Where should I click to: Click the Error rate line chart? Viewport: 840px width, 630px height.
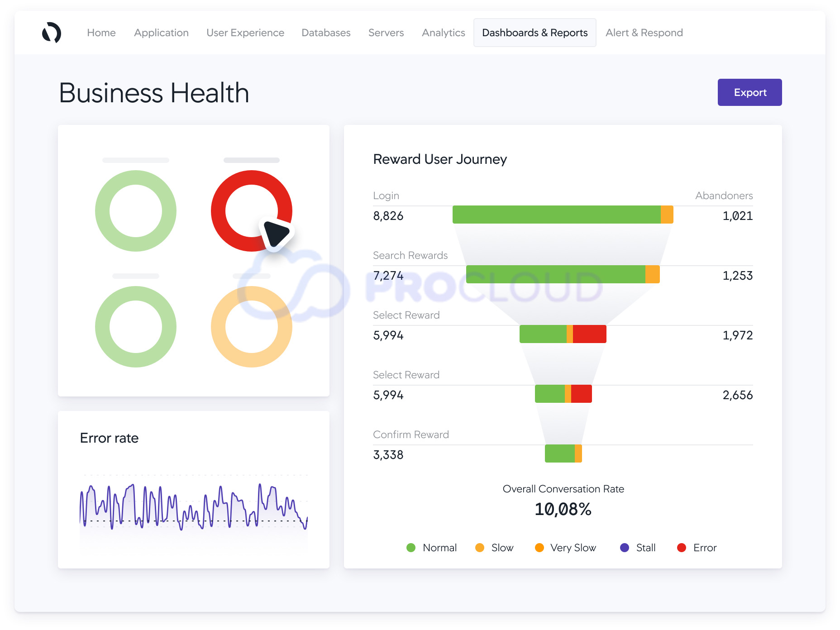point(194,507)
